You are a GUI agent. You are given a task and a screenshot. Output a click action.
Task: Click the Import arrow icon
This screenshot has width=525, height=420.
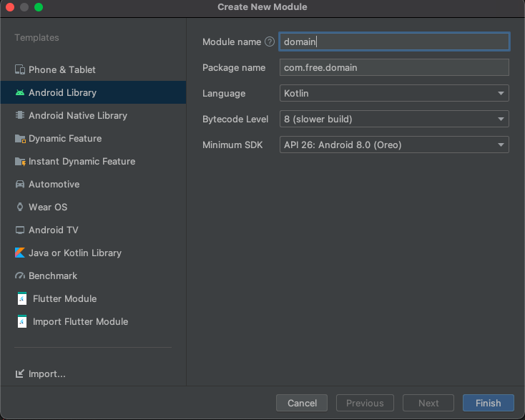coord(20,373)
